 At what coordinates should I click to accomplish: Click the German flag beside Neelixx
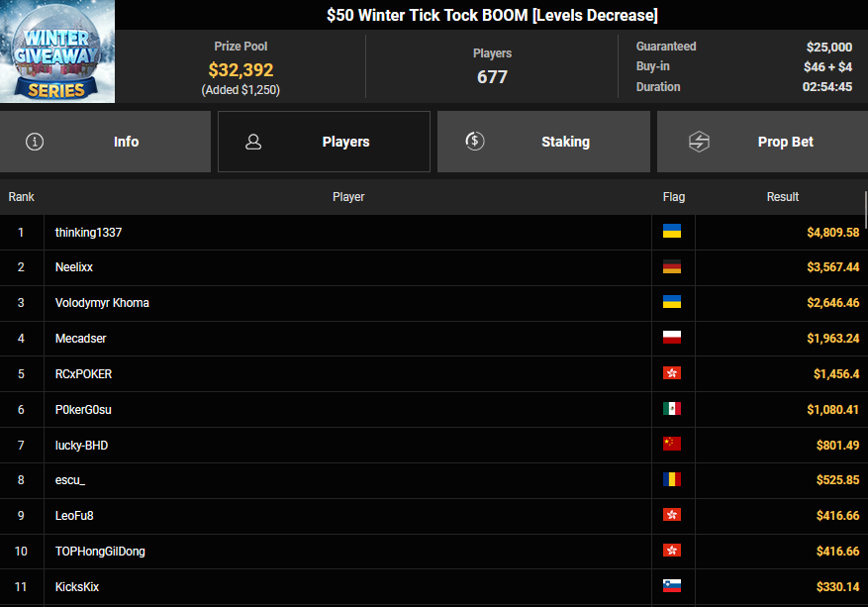(672, 267)
